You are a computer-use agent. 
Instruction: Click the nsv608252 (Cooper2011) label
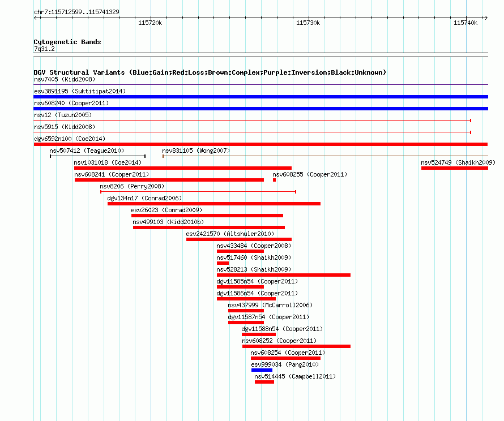pos(279,341)
